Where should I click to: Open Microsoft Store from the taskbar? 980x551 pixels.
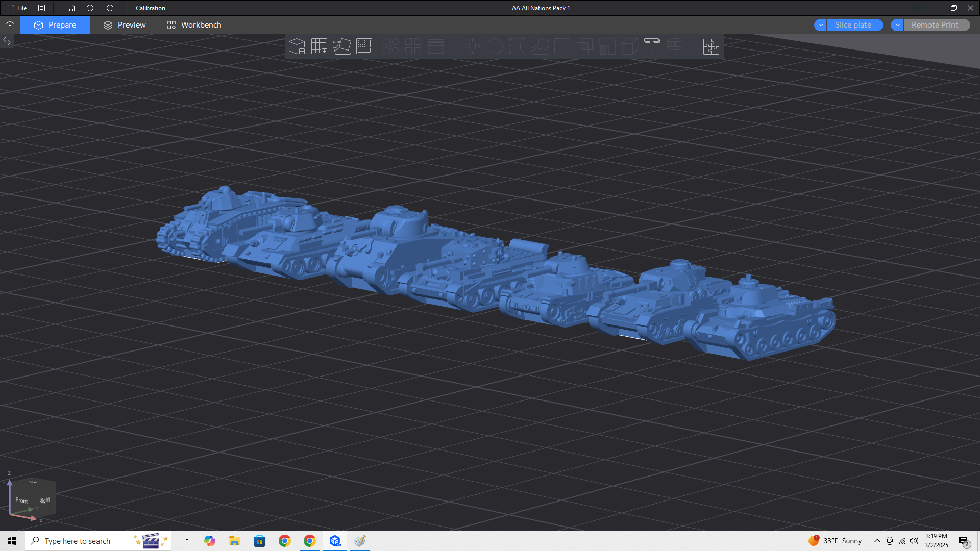click(x=259, y=541)
